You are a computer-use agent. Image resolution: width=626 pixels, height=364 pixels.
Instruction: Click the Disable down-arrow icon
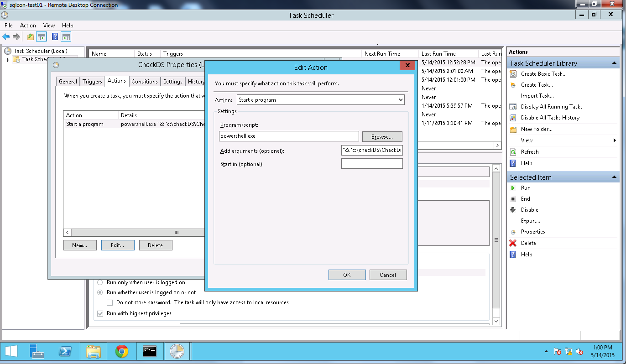click(x=513, y=210)
